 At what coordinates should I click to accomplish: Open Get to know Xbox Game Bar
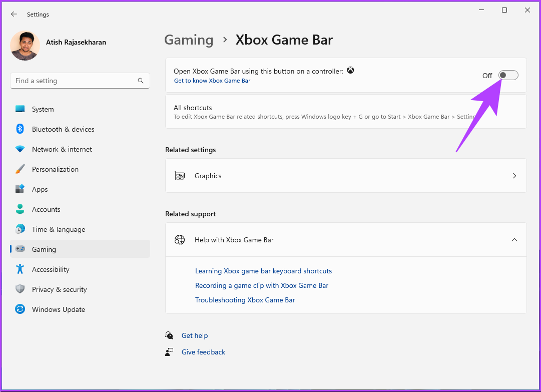point(212,80)
